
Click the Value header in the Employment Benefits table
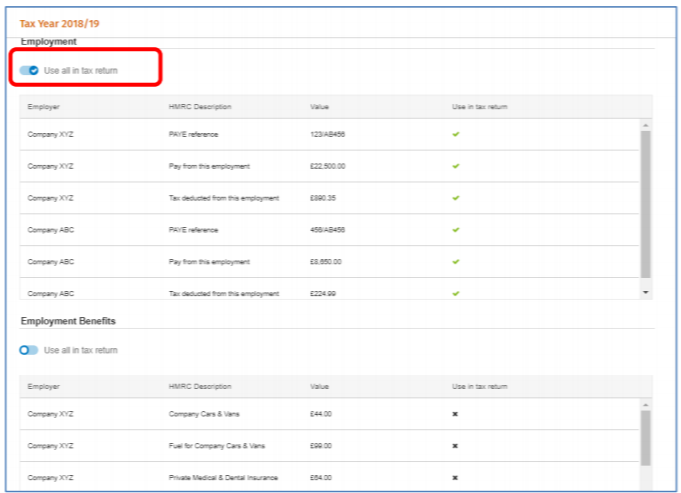[x=319, y=387]
